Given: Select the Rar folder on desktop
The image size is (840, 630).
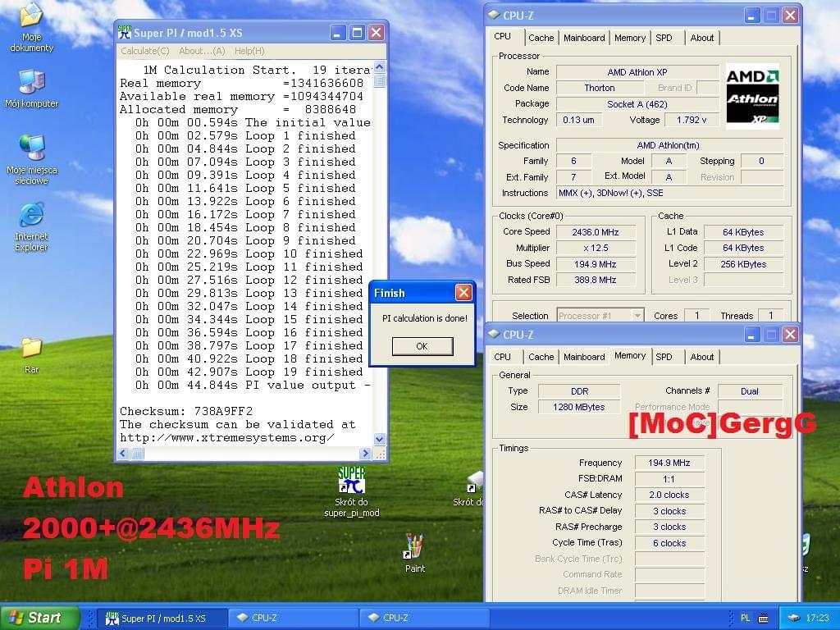Looking at the screenshot, I should tap(31, 348).
